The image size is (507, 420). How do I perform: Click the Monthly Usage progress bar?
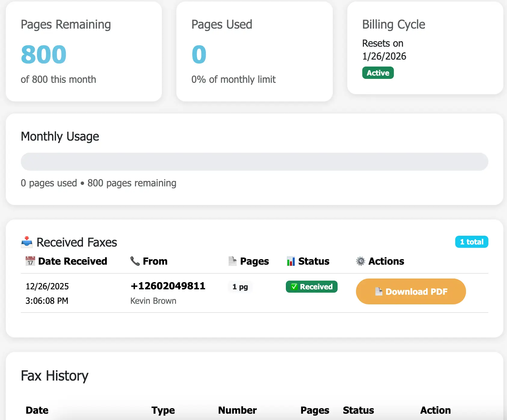coord(254,162)
